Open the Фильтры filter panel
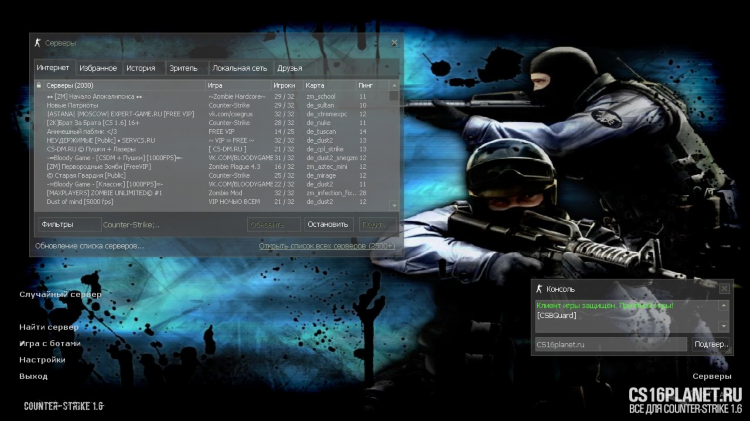The image size is (750, 421). pyautogui.click(x=69, y=224)
